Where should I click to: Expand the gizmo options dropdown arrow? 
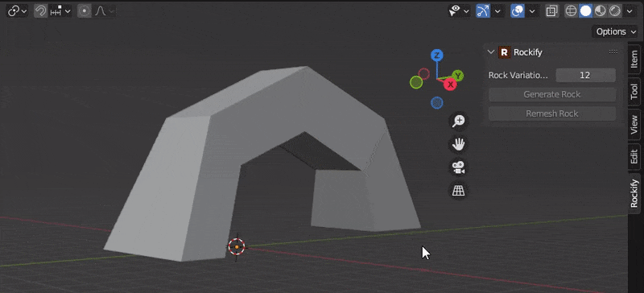[497, 11]
